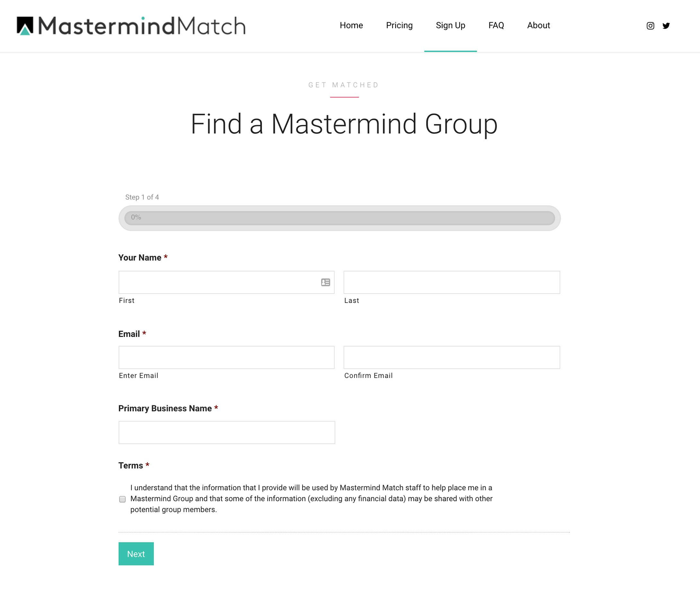Switch to the FAQ section
Image resolution: width=700 pixels, height=591 pixels.
pos(496,25)
